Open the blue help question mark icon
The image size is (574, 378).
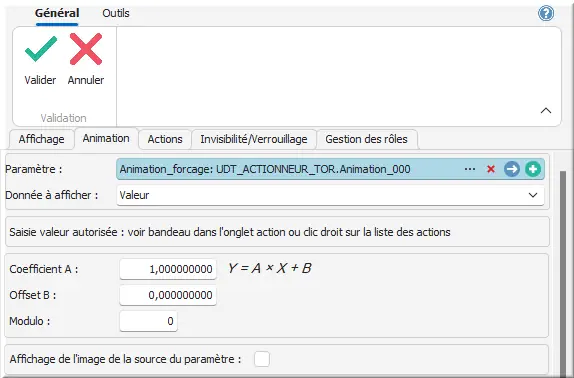coord(546,14)
